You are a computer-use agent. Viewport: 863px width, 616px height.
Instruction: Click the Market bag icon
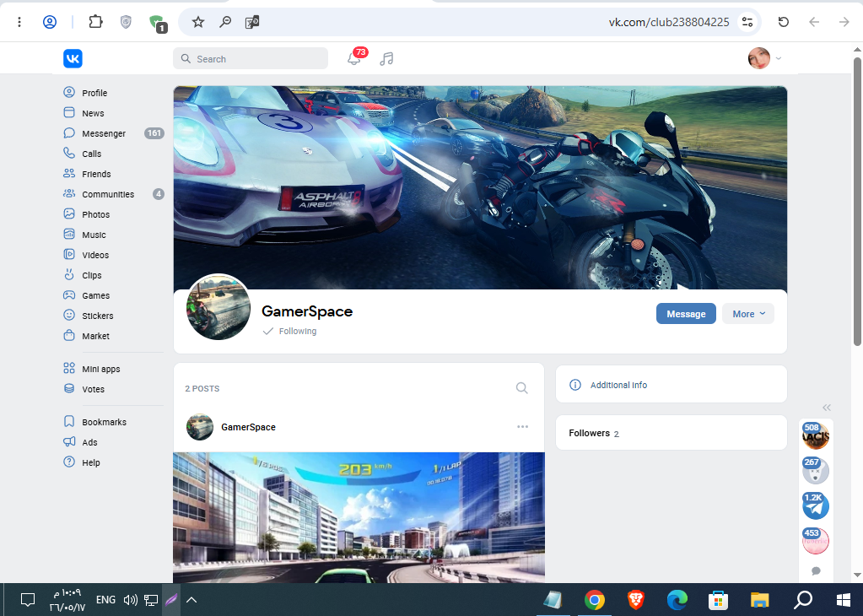(69, 335)
